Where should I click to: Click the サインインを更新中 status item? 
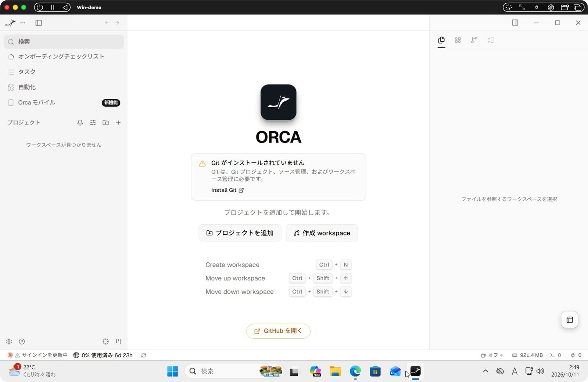38,355
